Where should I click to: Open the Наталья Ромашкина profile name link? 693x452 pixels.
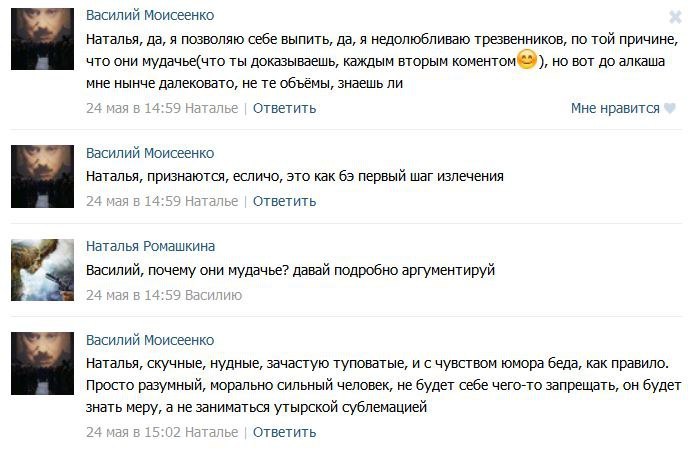(x=150, y=246)
